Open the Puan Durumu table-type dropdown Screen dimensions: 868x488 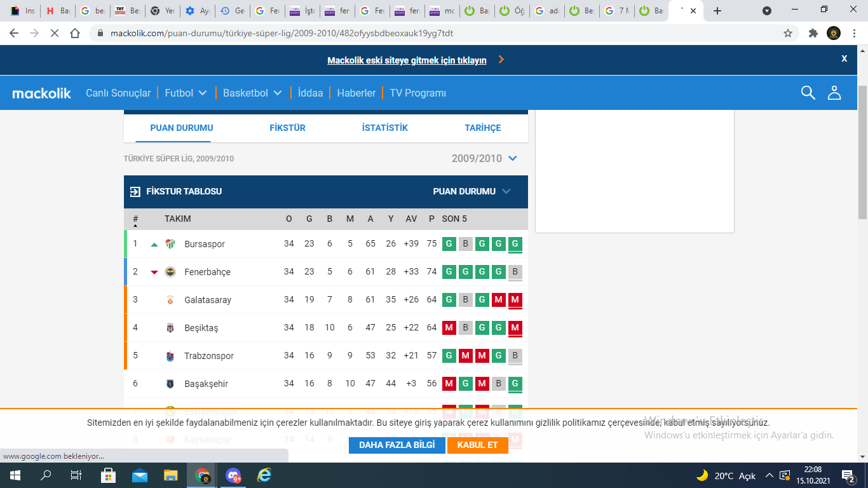pyautogui.click(x=472, y=191)
